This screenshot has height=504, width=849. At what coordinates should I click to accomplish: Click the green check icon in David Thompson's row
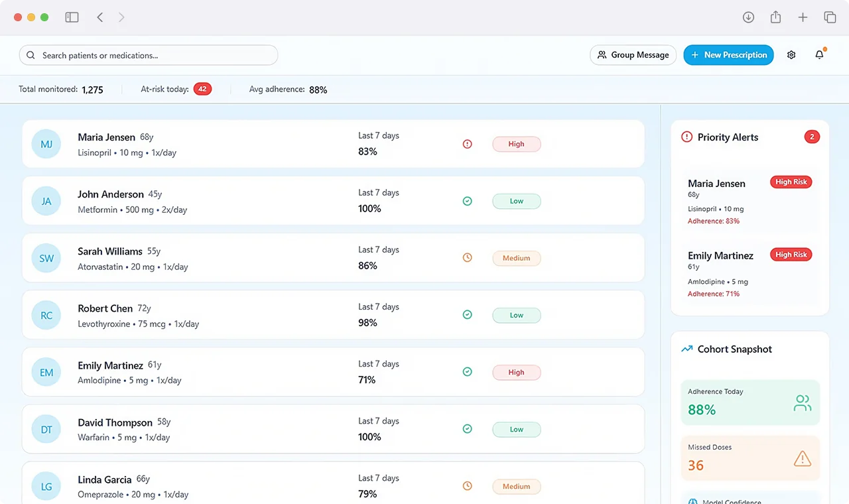467,429
